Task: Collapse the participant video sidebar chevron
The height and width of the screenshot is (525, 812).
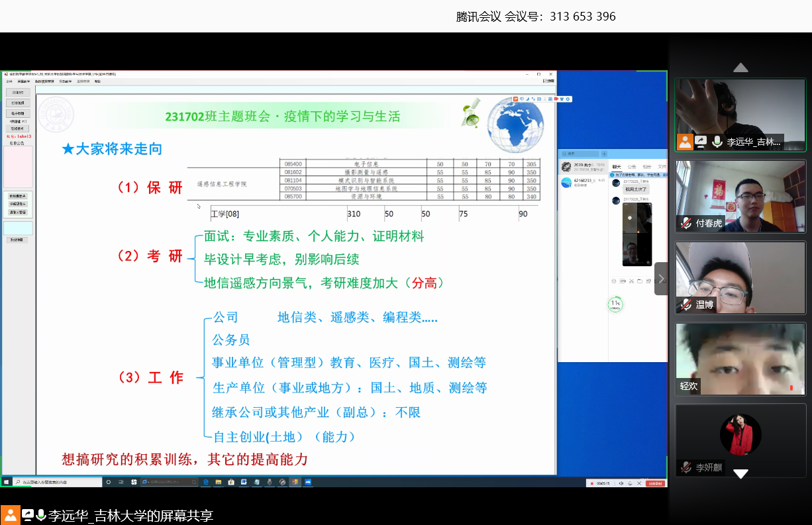Action: point(660,279)
